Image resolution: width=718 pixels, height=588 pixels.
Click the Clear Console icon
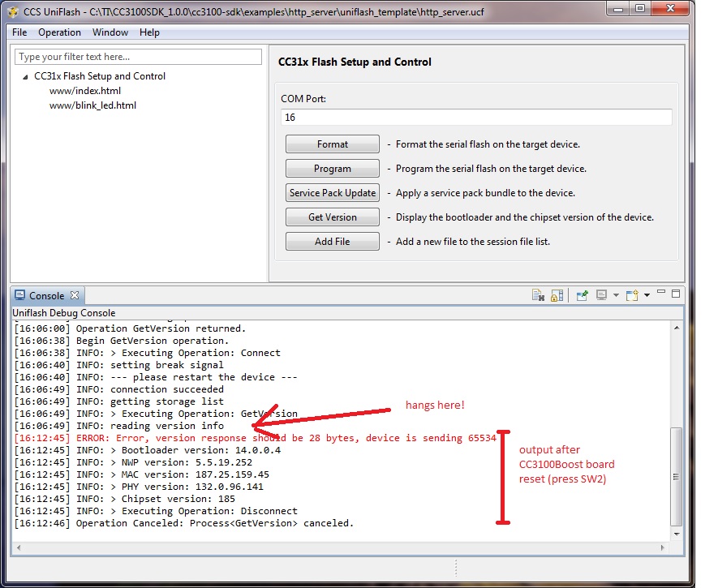pos(538,295)
